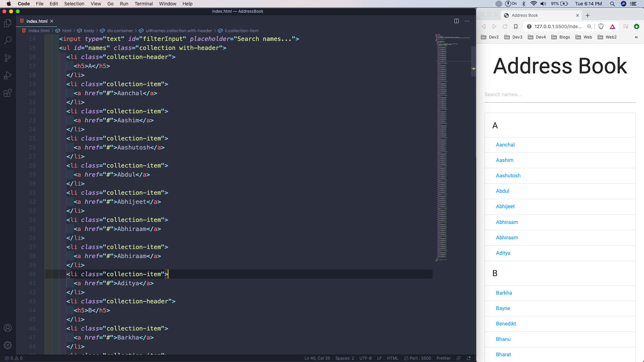Select the index.html editor tab
The image size is (644, 362).
(x=37, y=21)
